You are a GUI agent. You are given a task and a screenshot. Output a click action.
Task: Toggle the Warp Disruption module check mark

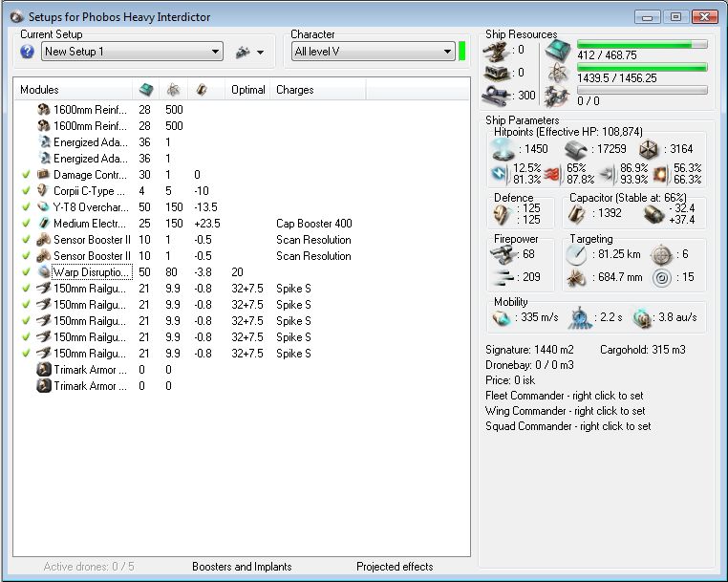pyautogui.click(x=26, y=272)
